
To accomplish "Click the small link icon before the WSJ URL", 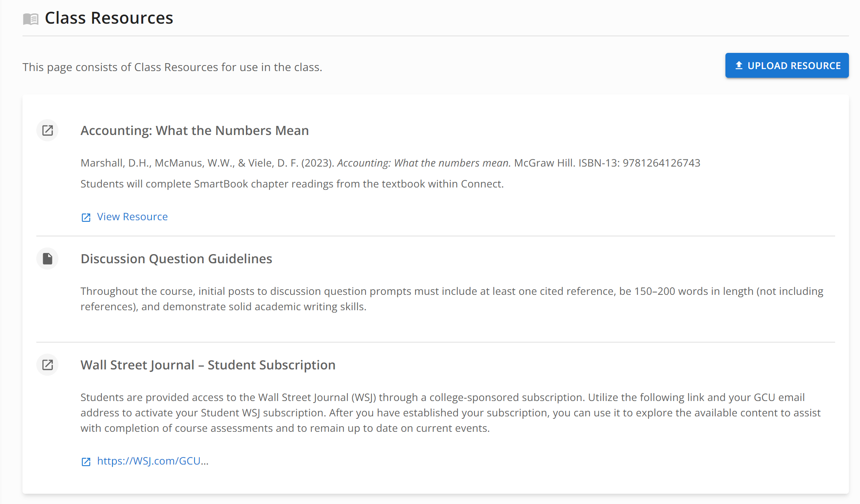I will pyautogui.click(x=86, y=462).
